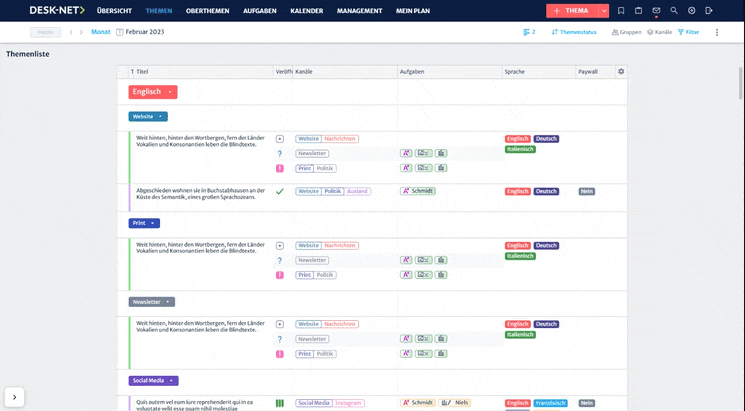Open the Englisch group dropdown
The image size is (745, 411).
click(153, 92)
